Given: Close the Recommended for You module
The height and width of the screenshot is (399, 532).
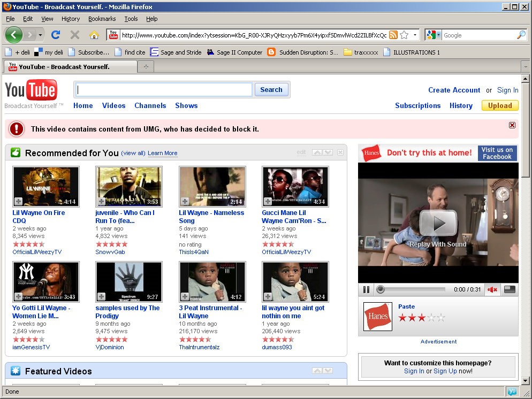Looking at the screenshot, I should [340, 152].
